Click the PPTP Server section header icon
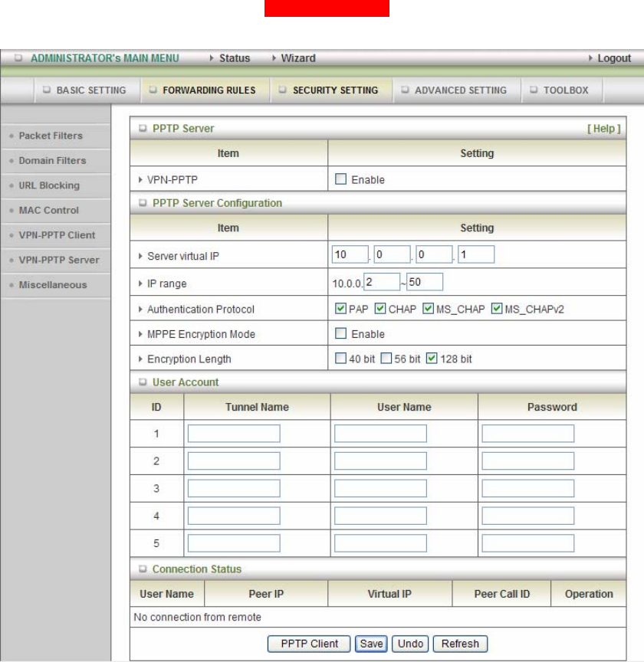The width and height of the screenshot is (644, 662). (143, 128)
